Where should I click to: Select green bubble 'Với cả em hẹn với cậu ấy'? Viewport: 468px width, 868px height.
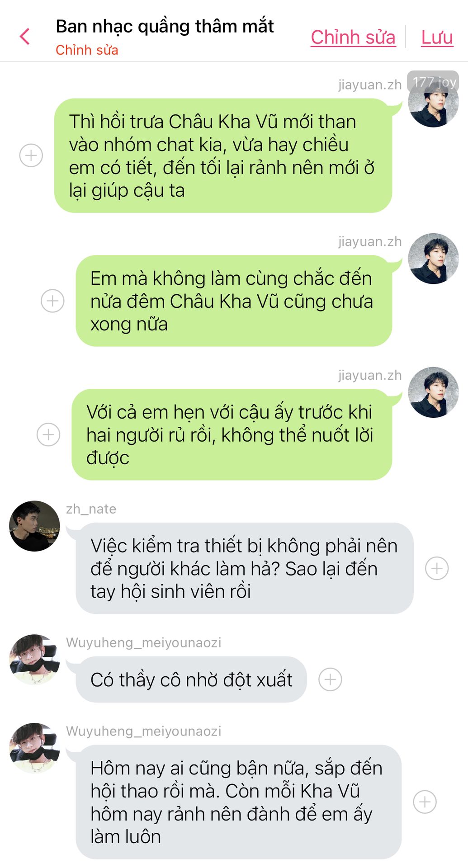[232, 434]
